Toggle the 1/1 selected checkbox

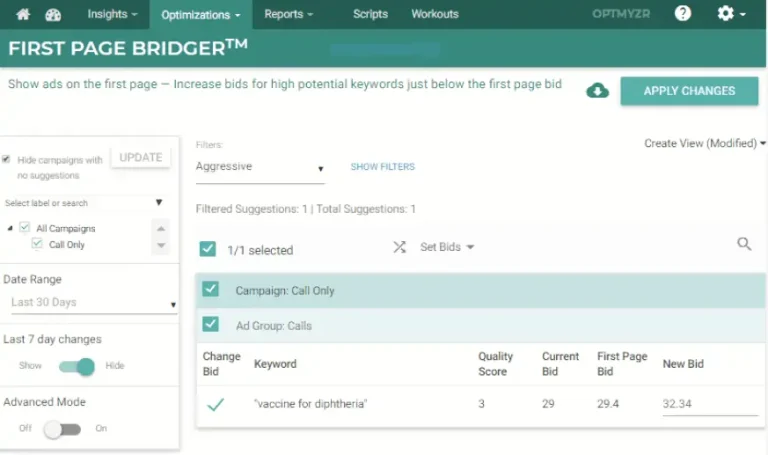tap(208, 249)
